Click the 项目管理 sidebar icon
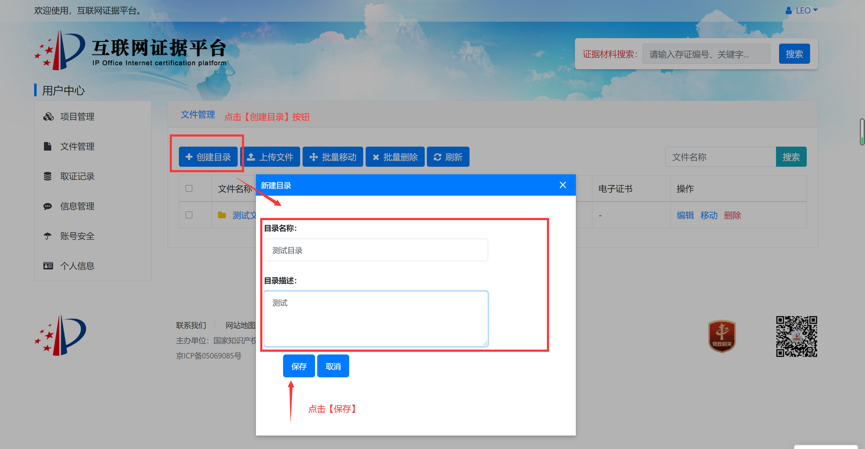The width and height of the screenshot is (865, 449). [48, 117]
